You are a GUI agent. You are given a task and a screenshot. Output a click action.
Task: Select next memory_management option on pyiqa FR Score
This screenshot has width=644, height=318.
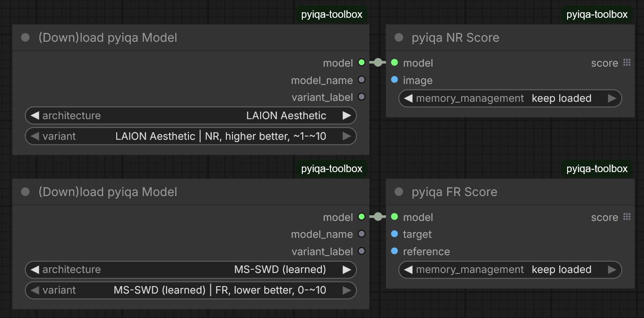pyautogui.click(x=612, y=269)
